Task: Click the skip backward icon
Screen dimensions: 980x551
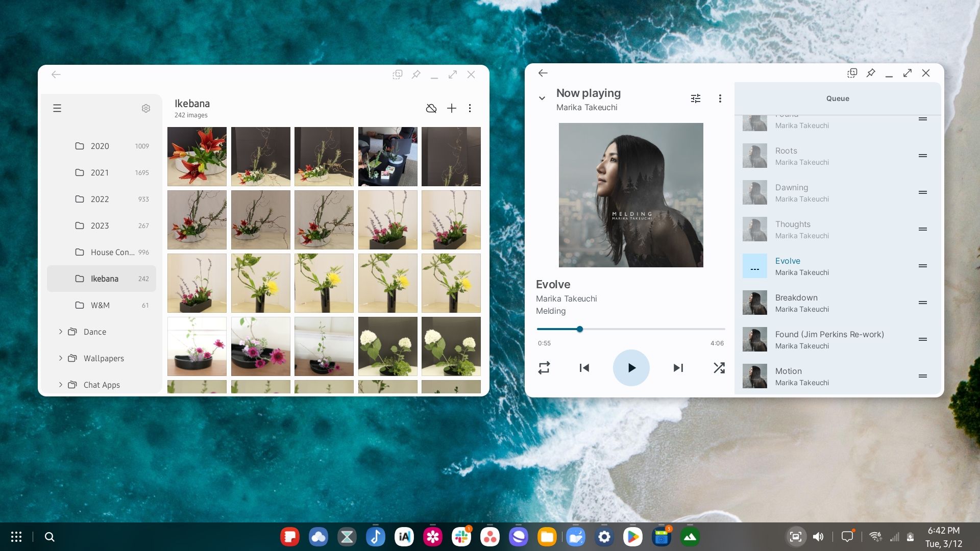Action: tap(584, 368)
